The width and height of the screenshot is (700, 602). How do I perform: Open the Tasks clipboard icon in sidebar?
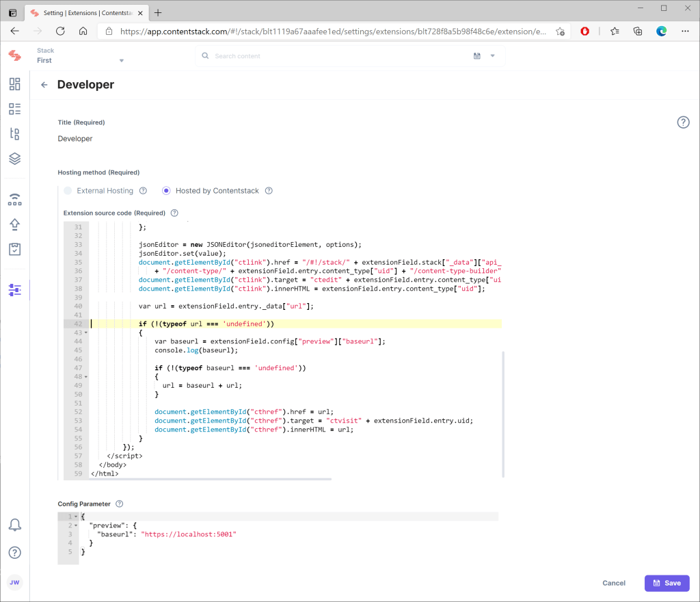click(x=15, y=249)
